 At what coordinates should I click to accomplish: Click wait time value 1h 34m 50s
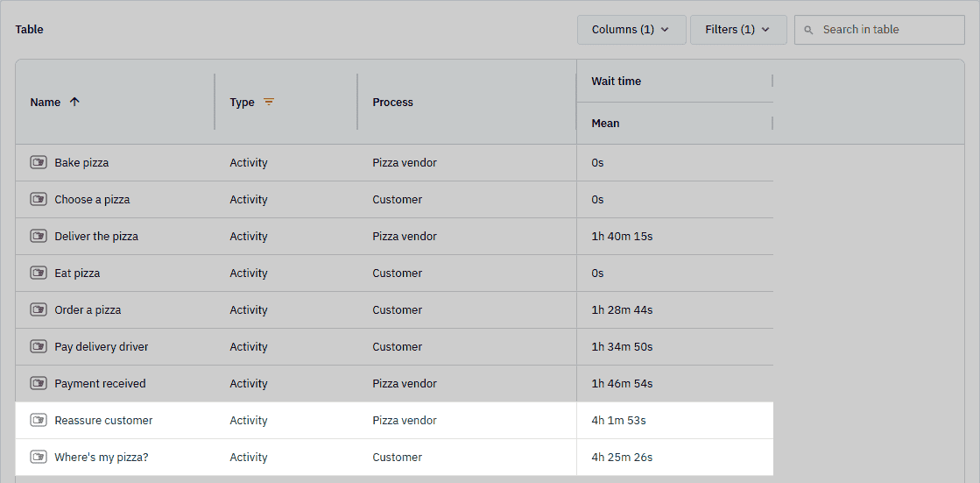pyautogui.click(x=622, y=346)
